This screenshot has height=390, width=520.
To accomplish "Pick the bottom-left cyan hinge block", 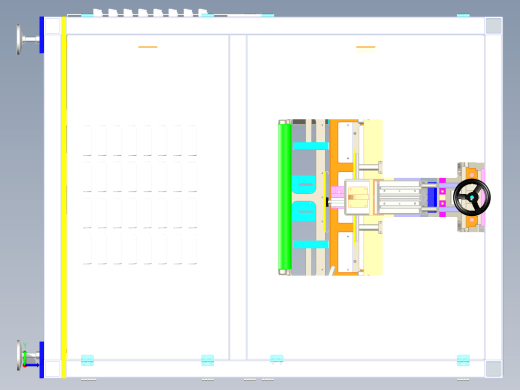I will click(x=87, y=360).
